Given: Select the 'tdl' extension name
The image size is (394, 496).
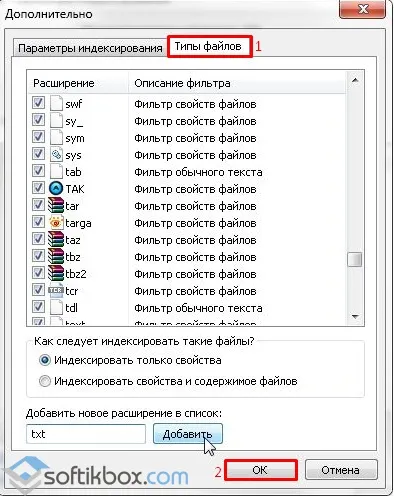Looking at the screenshot, I should coord(71,308).
